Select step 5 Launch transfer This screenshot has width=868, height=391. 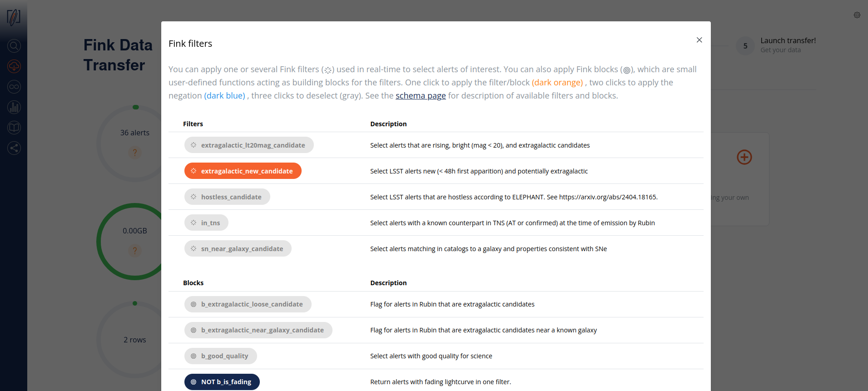pos(745,46)
